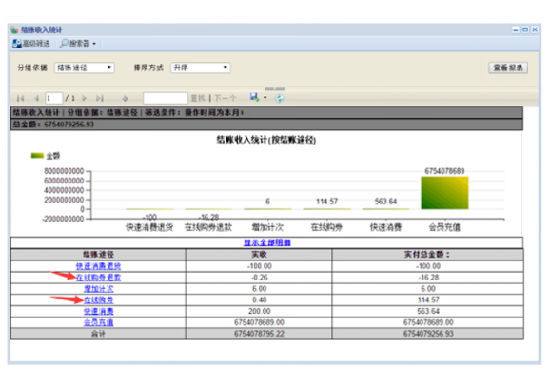The width and height of the screenshot is (550, 386).
Task: Click the 553.64 table cell
Action: 427,311
